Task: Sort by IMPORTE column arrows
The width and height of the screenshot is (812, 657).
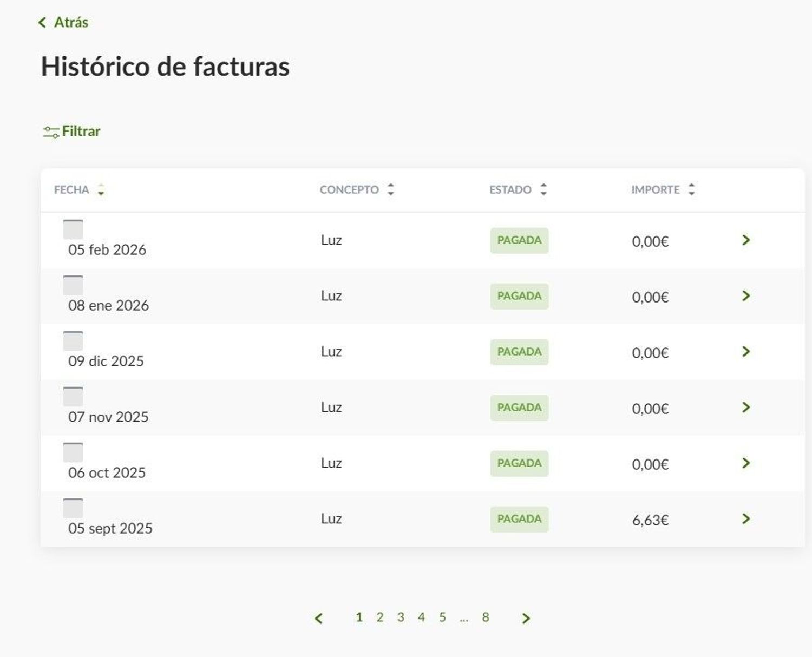Action: (691, 189)
